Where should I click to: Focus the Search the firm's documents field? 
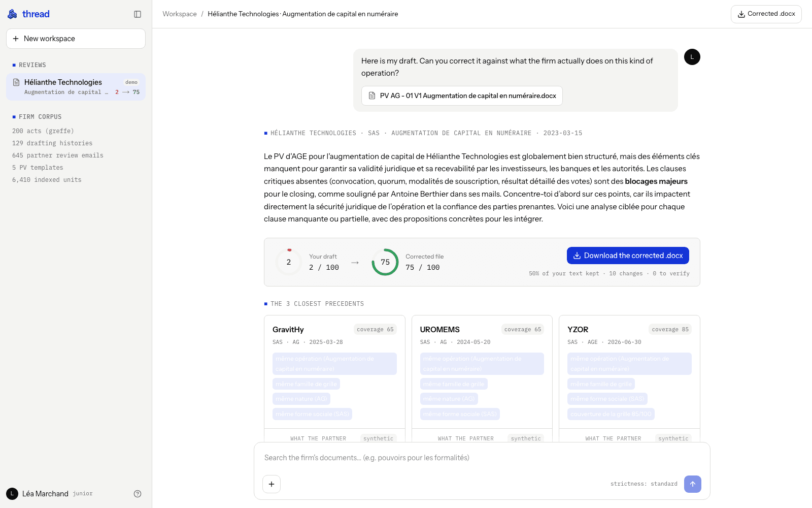point(482,458)
